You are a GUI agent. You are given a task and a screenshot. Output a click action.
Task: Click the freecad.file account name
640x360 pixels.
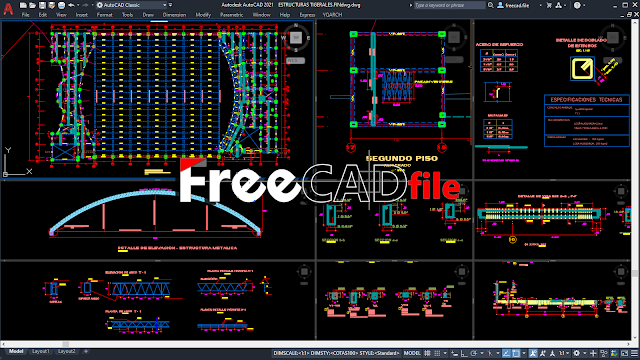pos(517,5)
